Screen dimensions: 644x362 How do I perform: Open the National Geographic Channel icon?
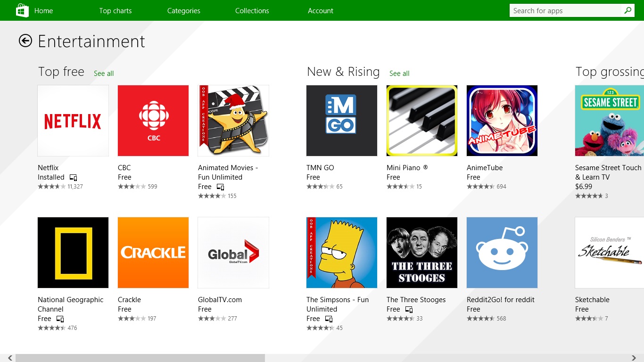(73, 253)
